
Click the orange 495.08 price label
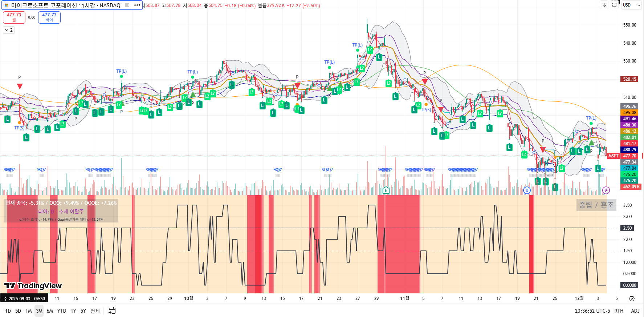click(630, 113)
